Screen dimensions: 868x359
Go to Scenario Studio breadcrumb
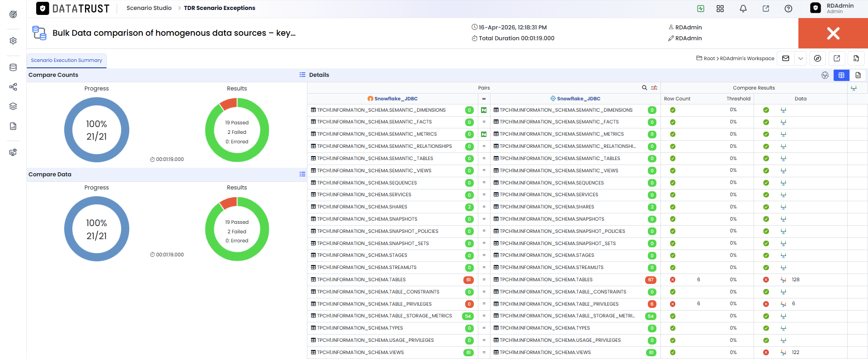(149, 8)
